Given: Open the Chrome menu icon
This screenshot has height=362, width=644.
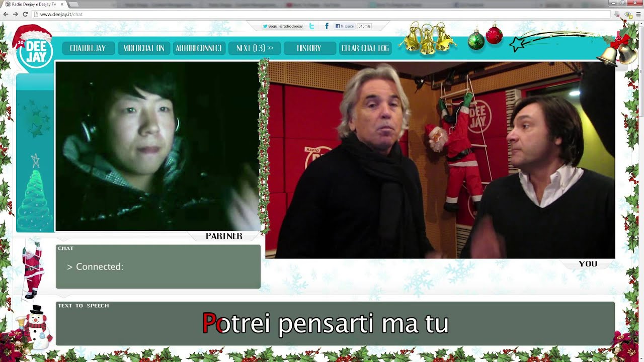Looking at the screenshot, I should (x=639, y=14).
